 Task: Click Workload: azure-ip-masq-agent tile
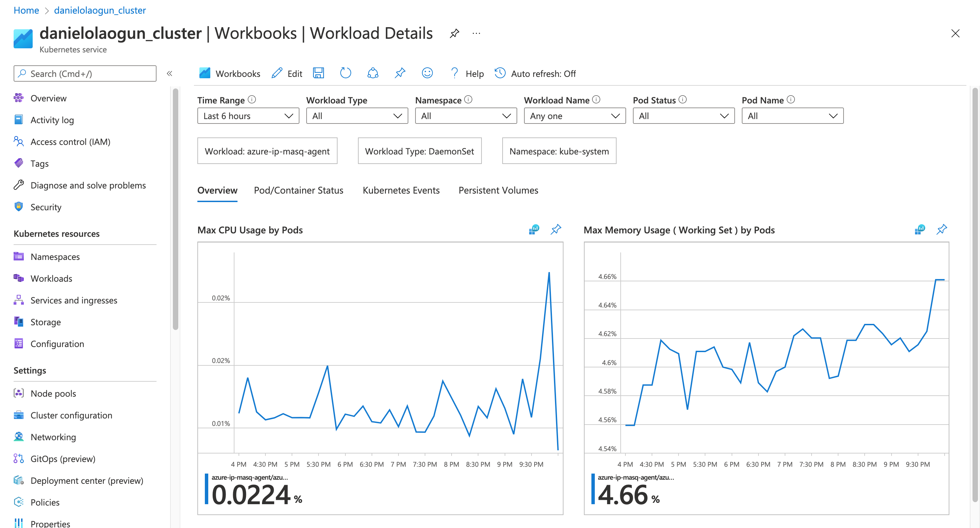(267, 151)
